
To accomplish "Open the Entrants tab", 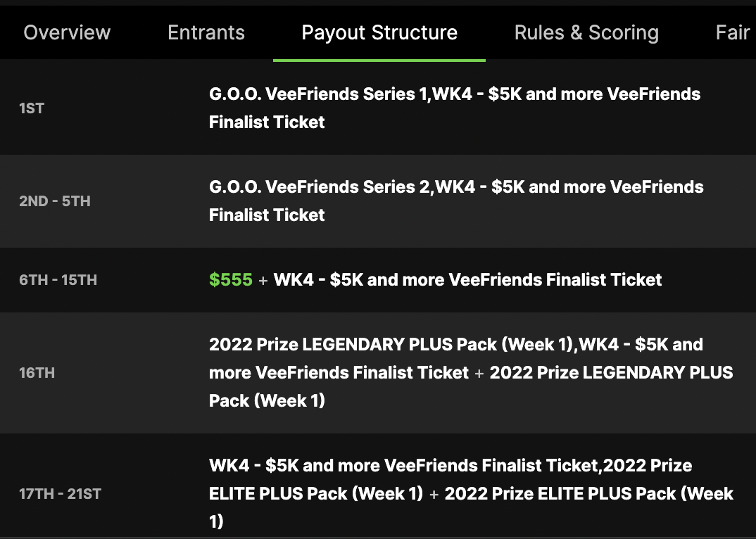I will (x=206, y=32).
